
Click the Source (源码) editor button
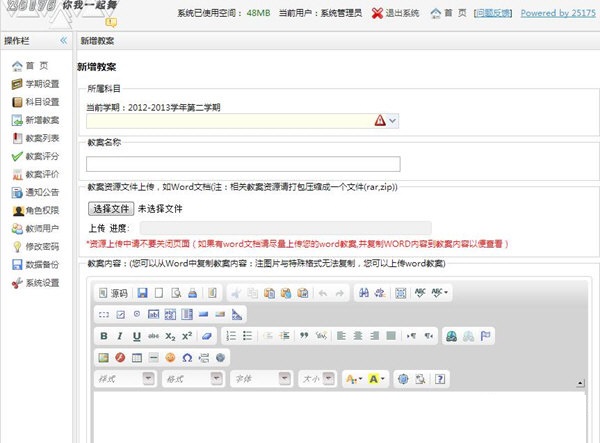click(113, 293)
